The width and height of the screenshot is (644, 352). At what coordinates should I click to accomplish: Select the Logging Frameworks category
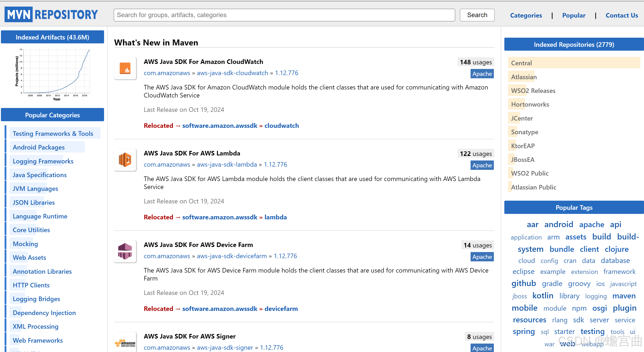point(43,161)
